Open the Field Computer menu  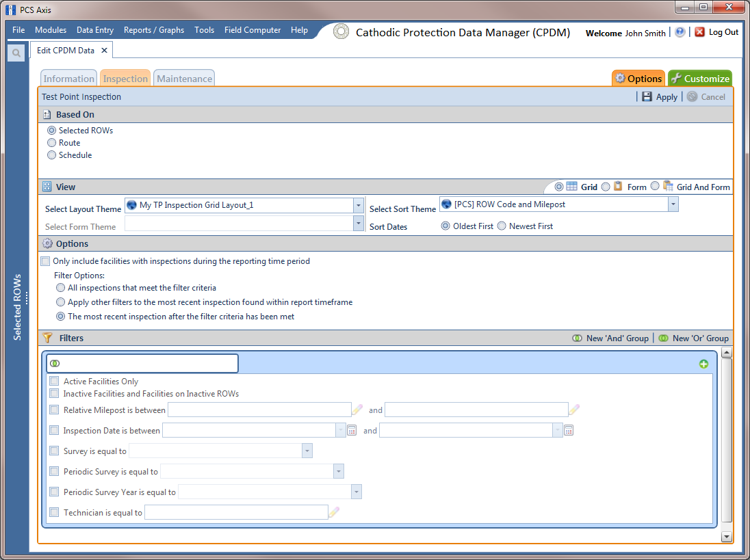pos(253,29)
